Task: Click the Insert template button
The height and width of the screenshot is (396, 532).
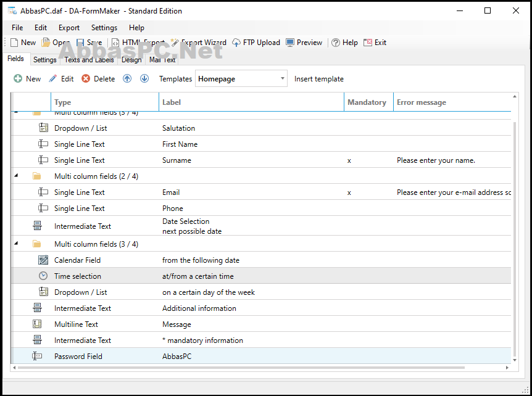Action: (319, 79)
